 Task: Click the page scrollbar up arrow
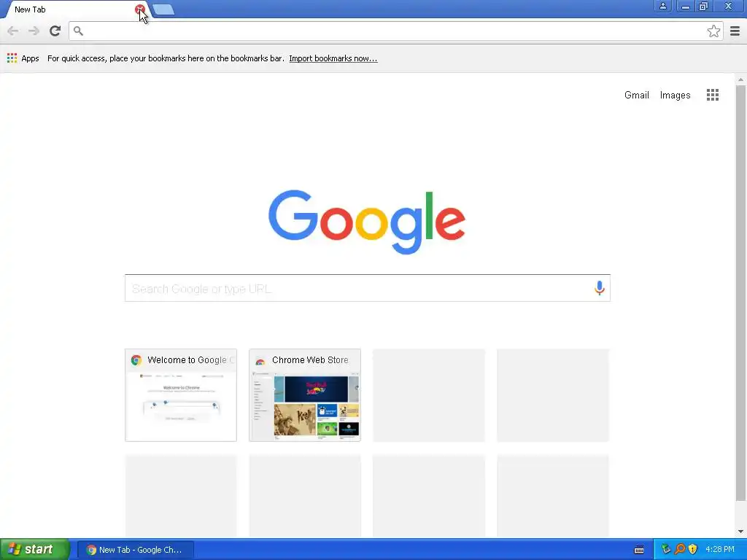[740, 79]
